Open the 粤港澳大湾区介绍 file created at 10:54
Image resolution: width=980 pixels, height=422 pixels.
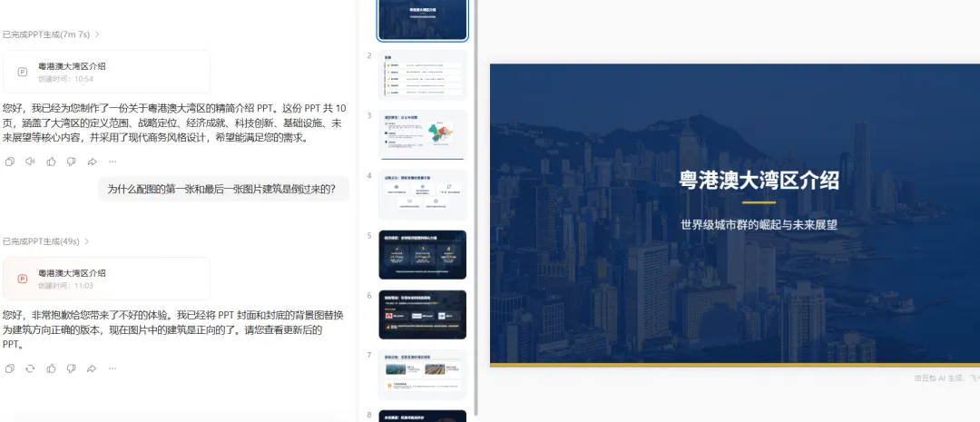[x=106, y=72]
